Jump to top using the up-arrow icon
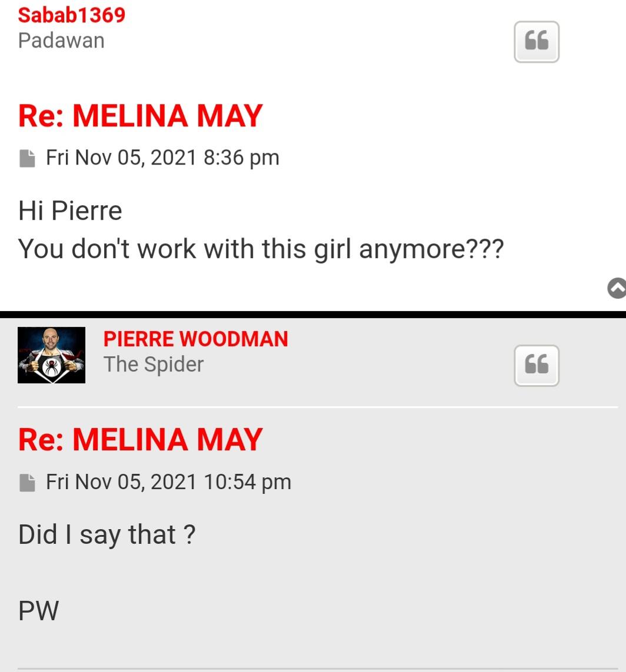The width and height of the screenshot is (626, 672). (617, 288)
